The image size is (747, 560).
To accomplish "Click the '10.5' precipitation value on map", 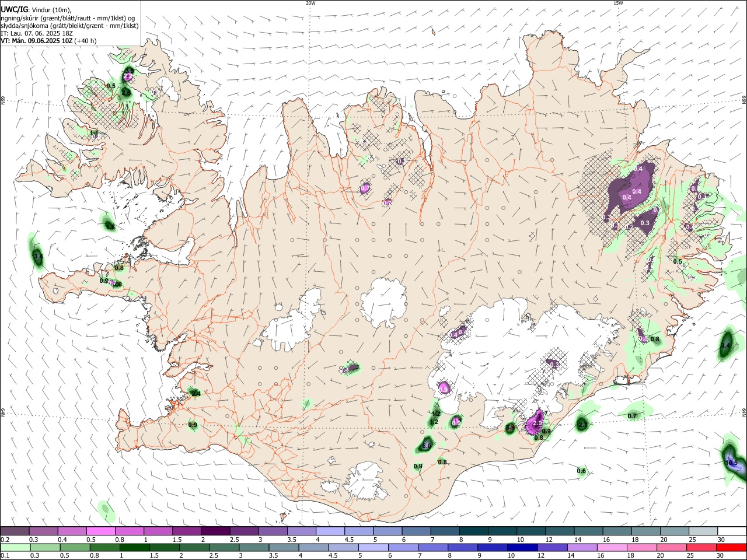I will (731, 463).
